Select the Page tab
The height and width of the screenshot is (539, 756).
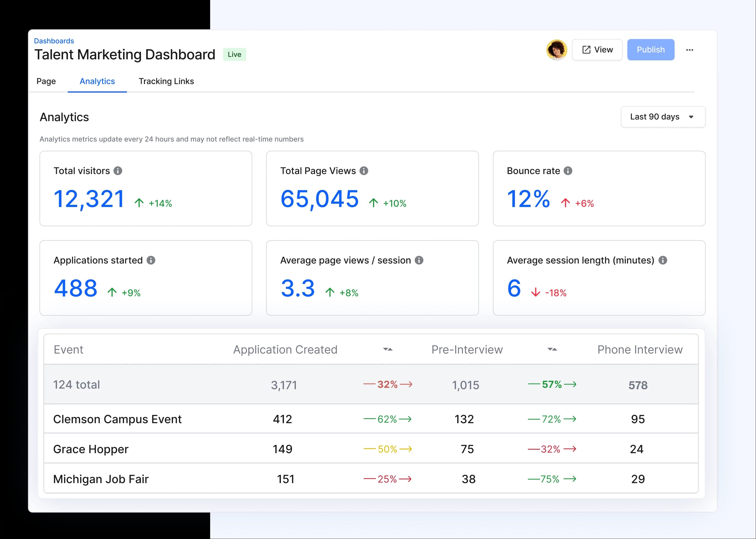(46, 81)
